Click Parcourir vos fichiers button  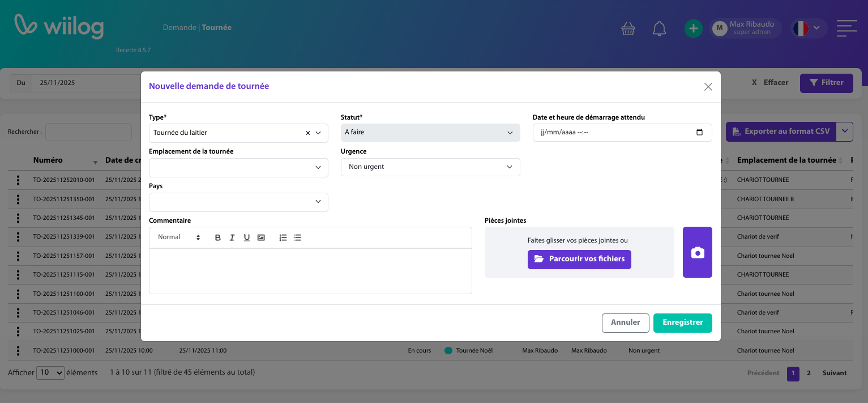point(579,259)
